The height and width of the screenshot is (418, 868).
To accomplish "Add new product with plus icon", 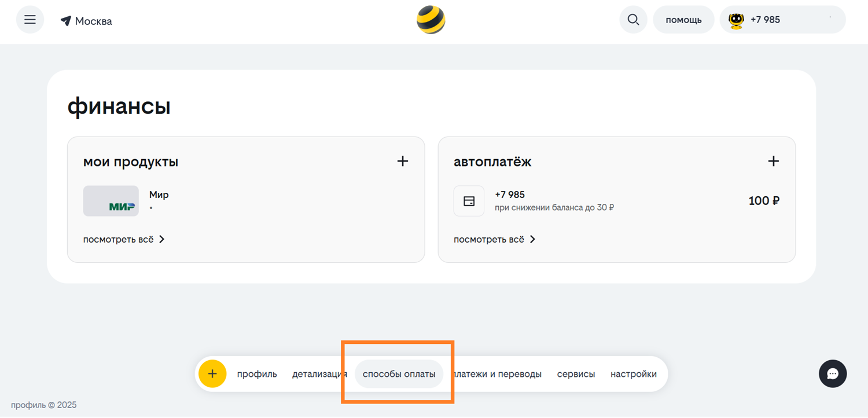I will pyautogui.click(x=403, y=162).
